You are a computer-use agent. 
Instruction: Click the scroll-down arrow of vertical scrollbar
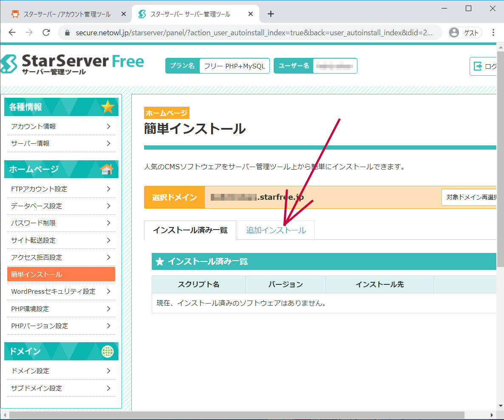pyautogui.click(x=501, y=406)
